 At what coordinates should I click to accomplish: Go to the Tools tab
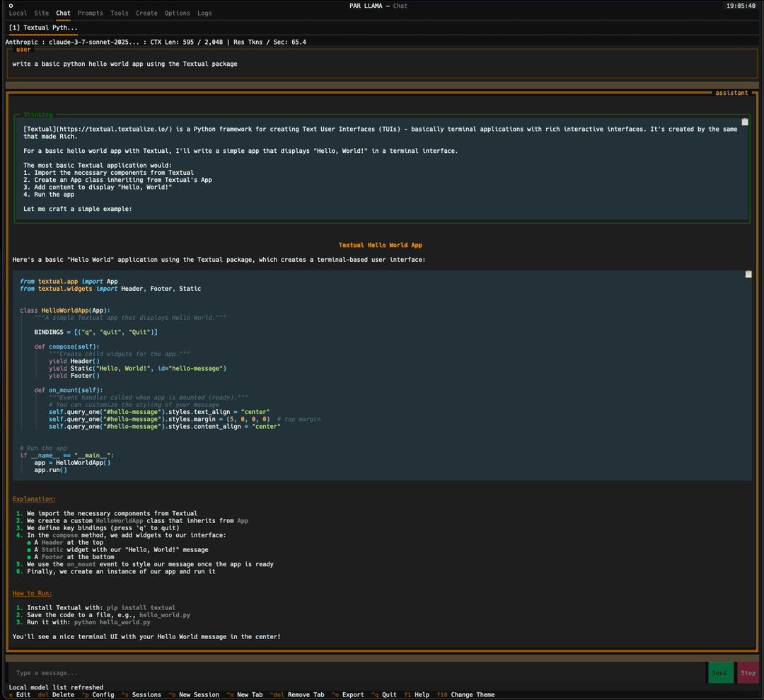[120, 13]
